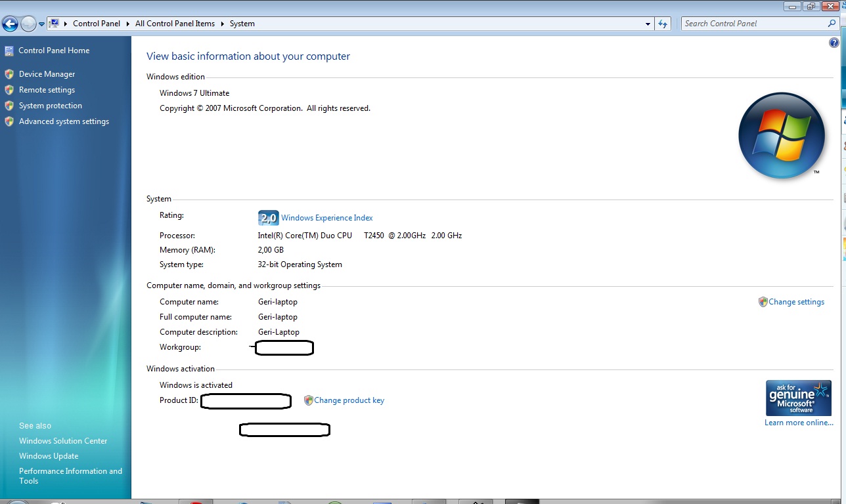
Task: Open Advanced system settings
Action: pos(64,121)
